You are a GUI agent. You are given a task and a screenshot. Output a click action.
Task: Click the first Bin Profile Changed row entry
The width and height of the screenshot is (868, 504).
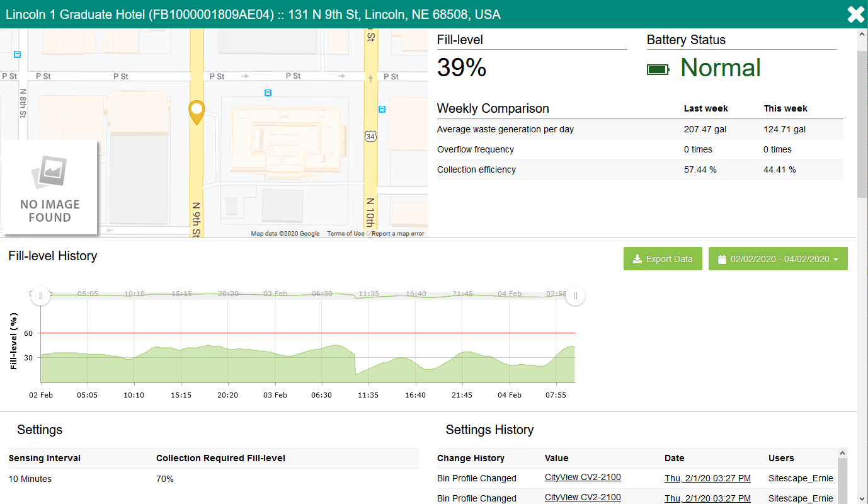point(477,478)
